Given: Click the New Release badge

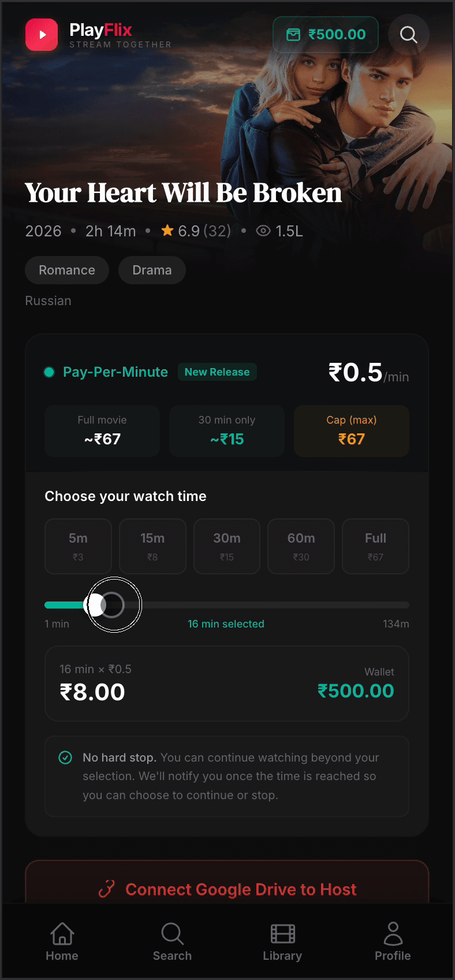Looking at the screenshot, I should point(217,372).
